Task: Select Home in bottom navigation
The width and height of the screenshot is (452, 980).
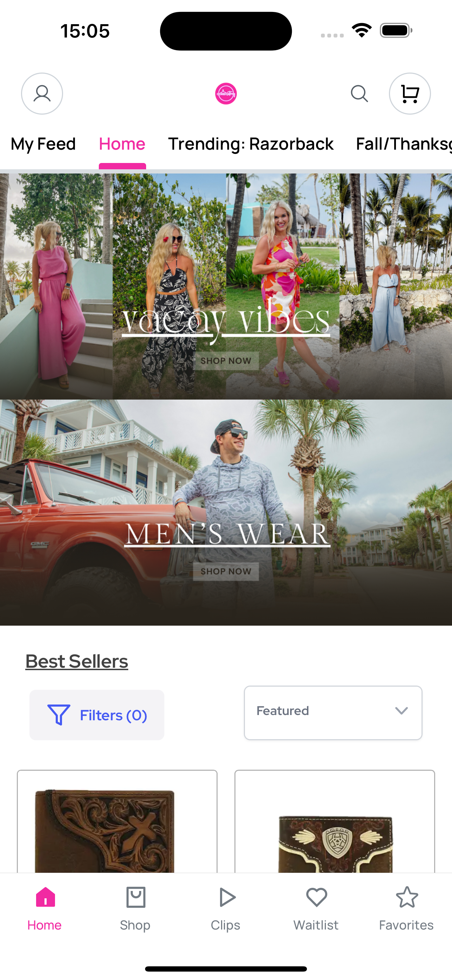Action: tap(44, 909)
